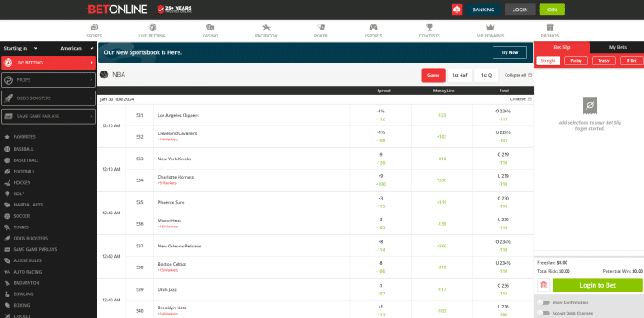Click the Banking button

point(483,10)
